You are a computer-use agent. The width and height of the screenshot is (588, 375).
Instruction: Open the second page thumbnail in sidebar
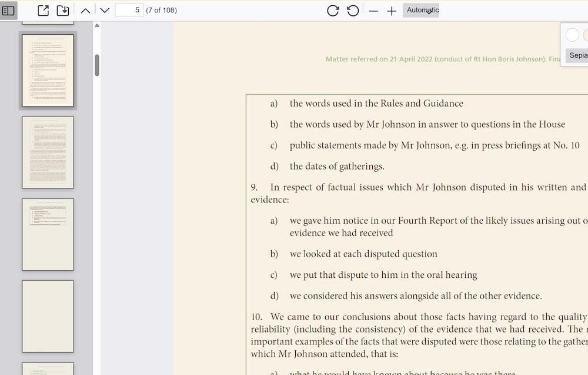pos(48,152)
